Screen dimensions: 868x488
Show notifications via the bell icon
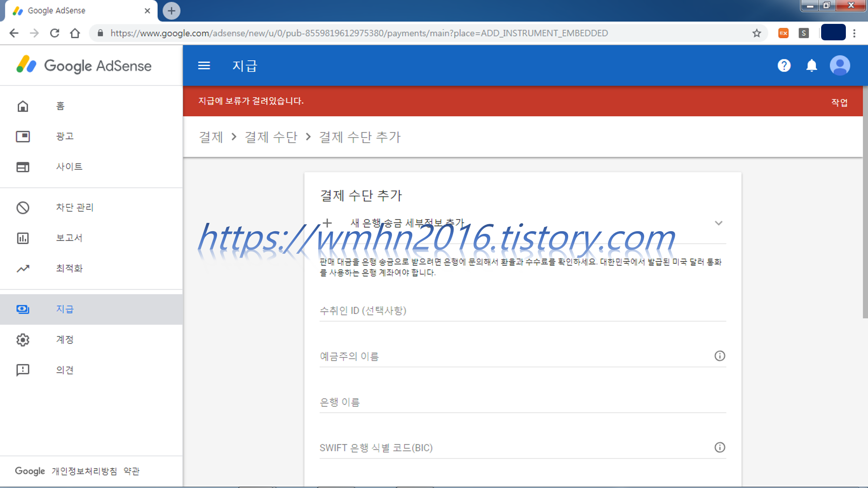[812, 66]
